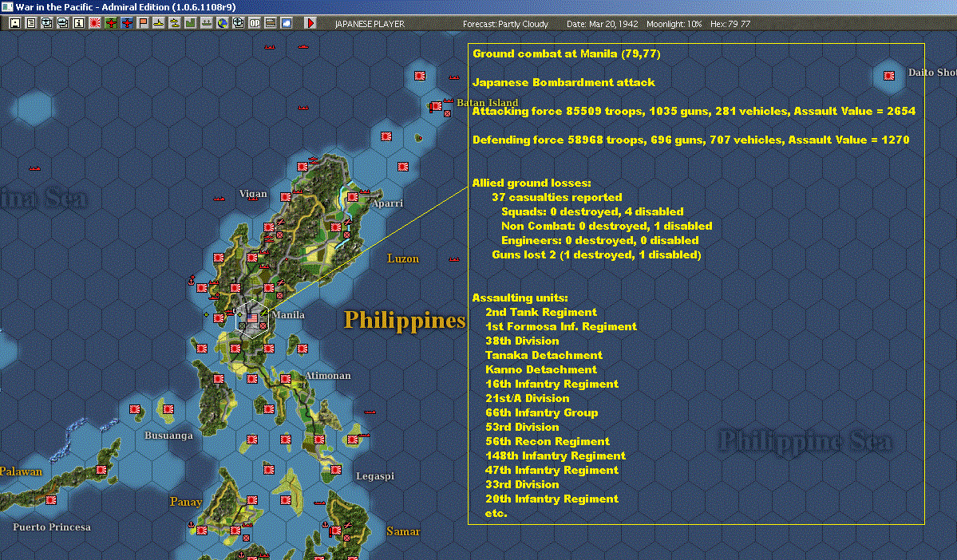Image resolution: width=957 pixels, height=560 pixels.
Task: Select the Japanese base marker beside Aparri
Action: pos(353,197)
